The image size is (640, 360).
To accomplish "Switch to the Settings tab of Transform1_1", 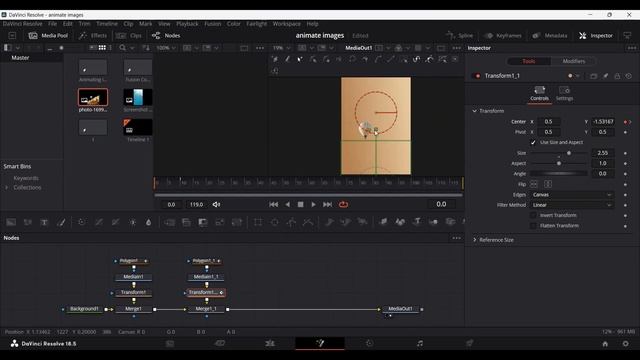I will click(x=564, y=94).
